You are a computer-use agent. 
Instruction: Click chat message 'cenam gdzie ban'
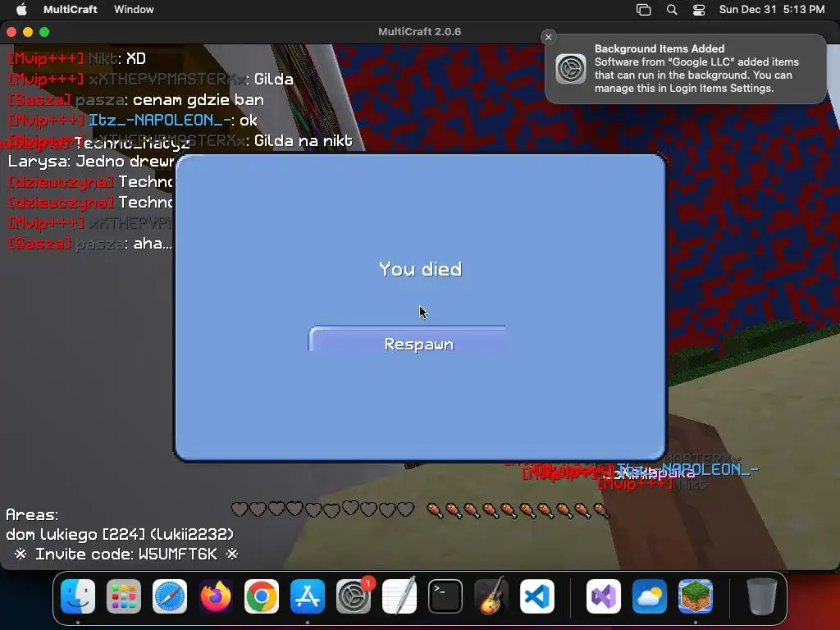(199, 100)
